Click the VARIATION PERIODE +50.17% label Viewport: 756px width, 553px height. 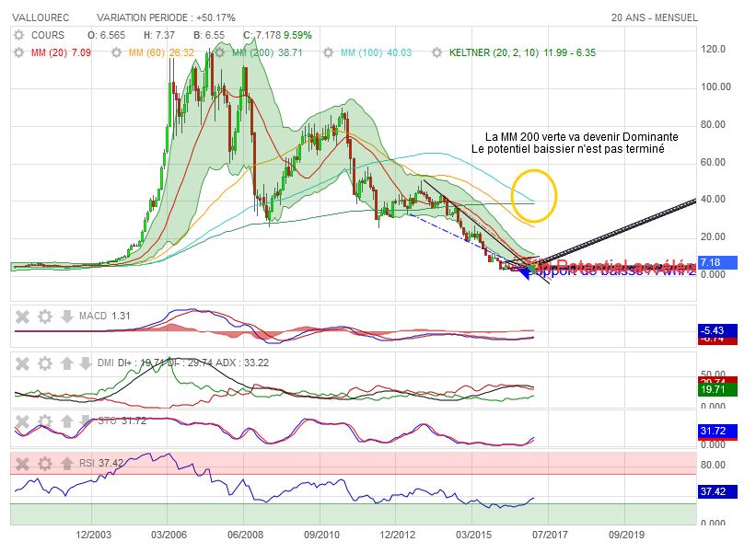coord(166,17)
